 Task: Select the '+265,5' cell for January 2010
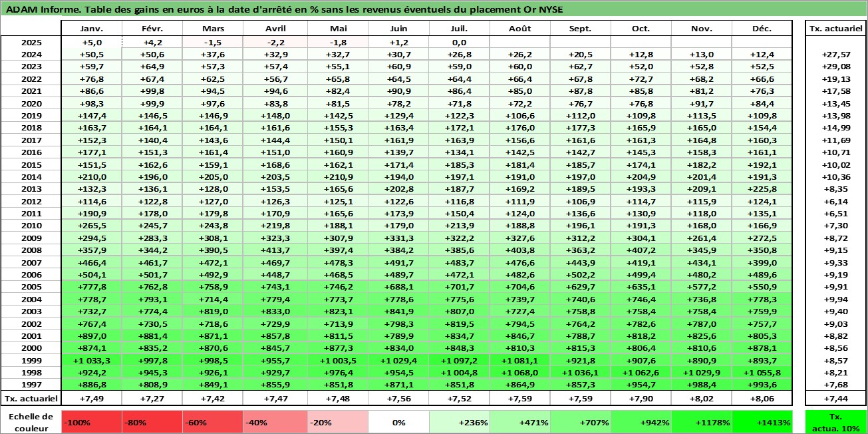[x=92, y=226]
